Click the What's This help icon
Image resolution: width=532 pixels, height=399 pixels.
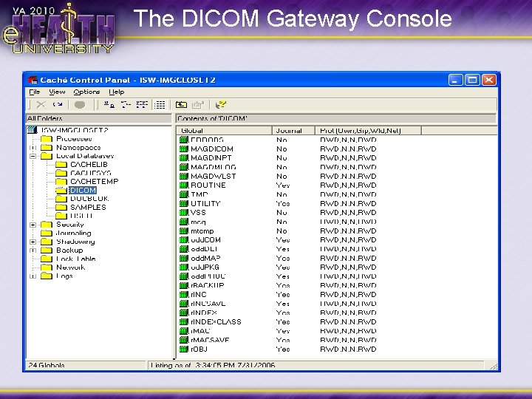click(220, 105)
